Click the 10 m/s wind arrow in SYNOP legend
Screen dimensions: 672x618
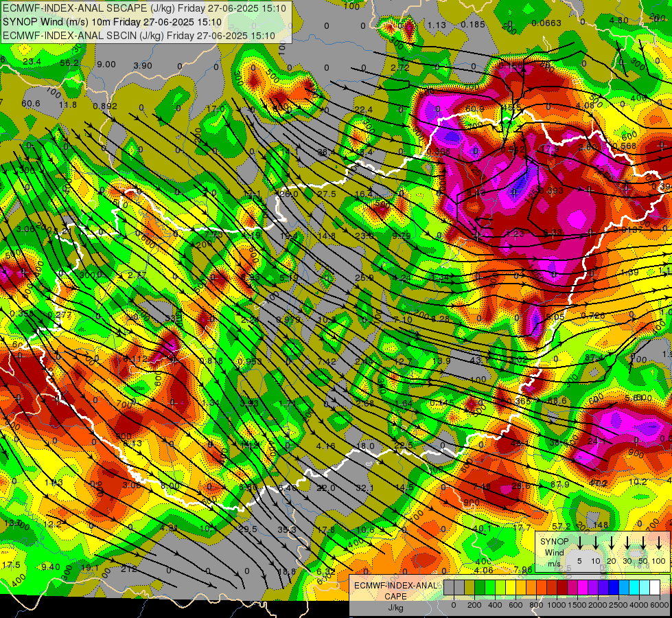pos(596,542)
